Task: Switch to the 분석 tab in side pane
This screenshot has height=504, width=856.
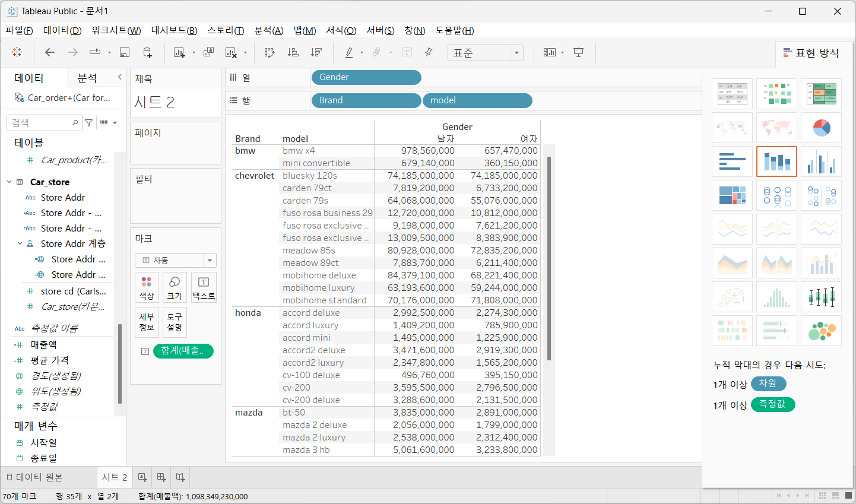Action: point(87,78)
